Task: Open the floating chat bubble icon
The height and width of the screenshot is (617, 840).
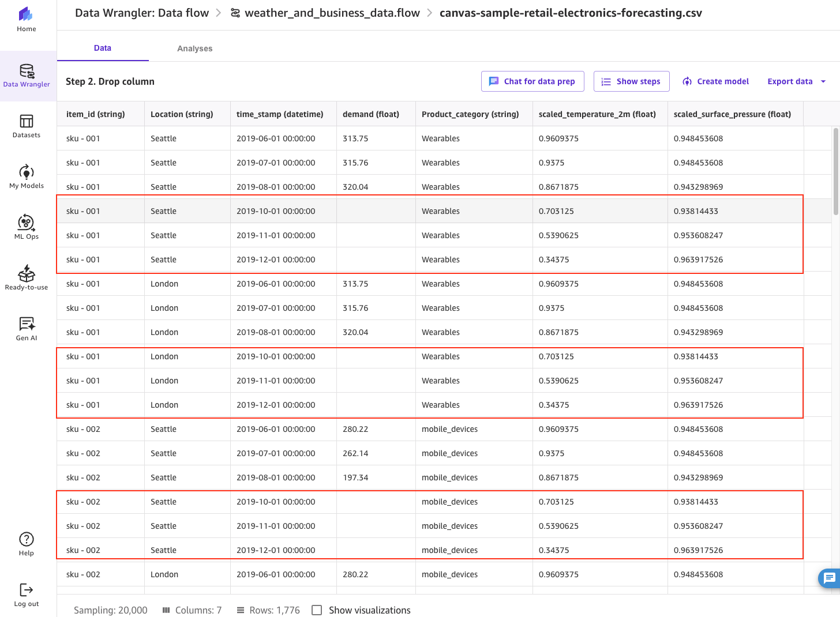Action: pos(829,578)
